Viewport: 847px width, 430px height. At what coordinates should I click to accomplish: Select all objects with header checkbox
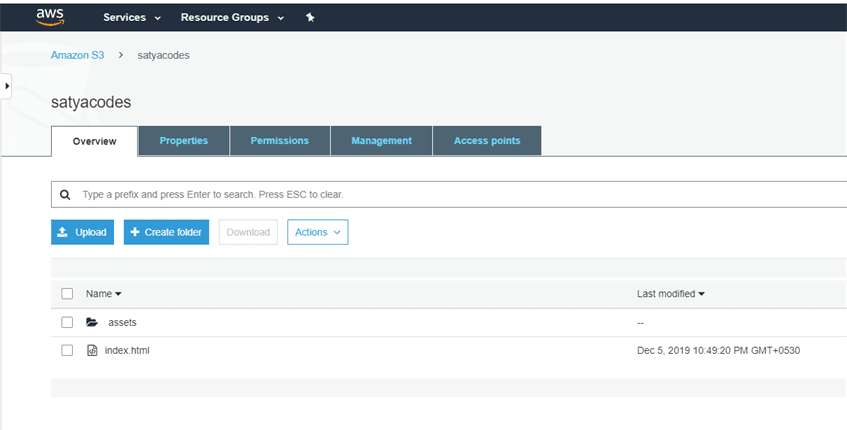67,294
